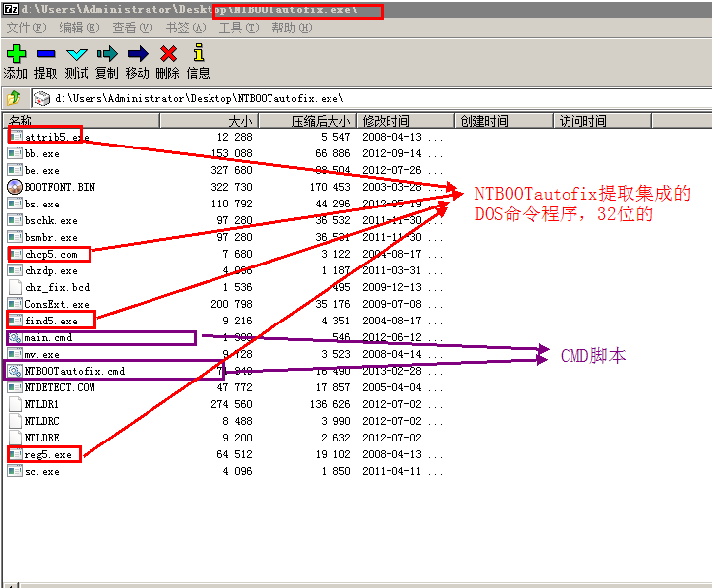Open the File (文件) menu
720x588 pixels.
[26, 28]
